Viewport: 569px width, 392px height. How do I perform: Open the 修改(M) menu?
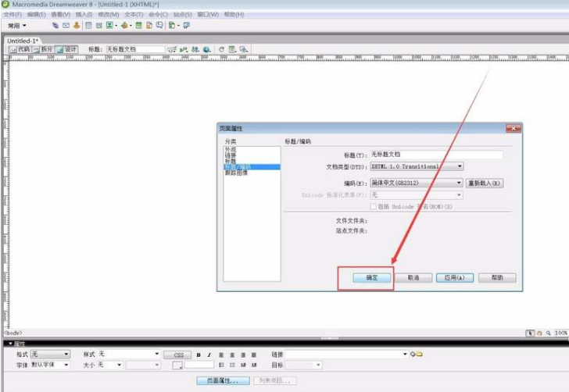pyautogui.click(x=108, y=15)
